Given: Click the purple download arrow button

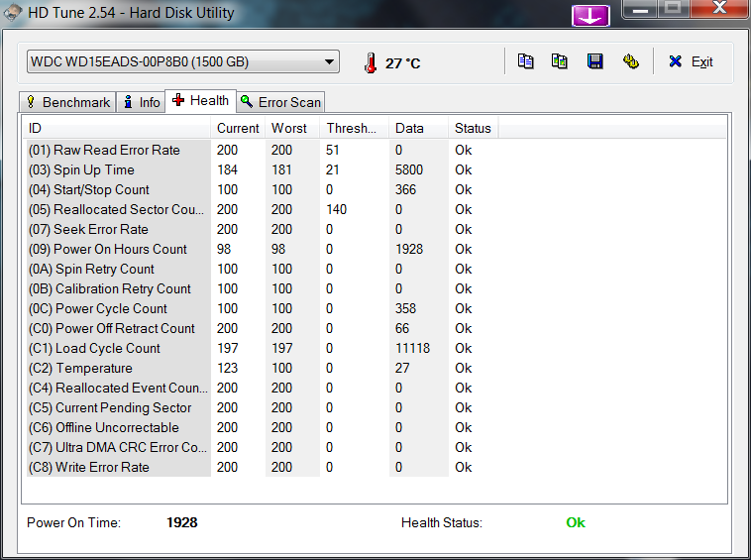Looking at the screenshot, I should coord(590,15).
